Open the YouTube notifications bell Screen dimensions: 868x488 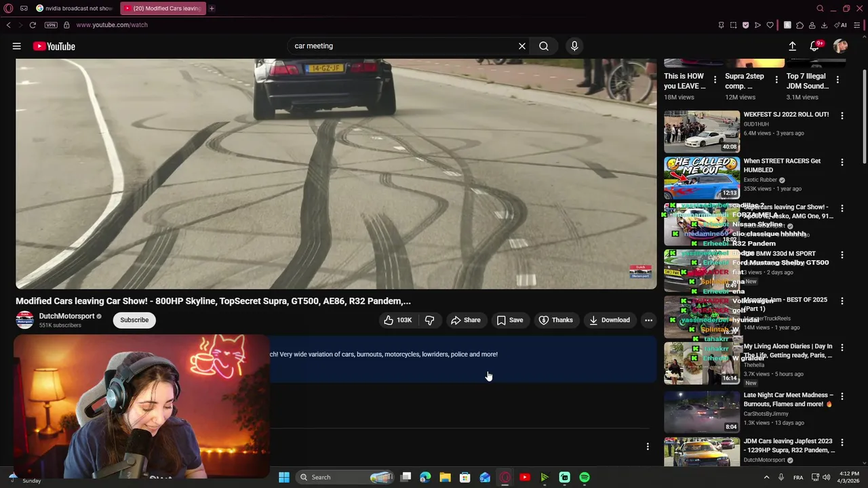(814, 46)
